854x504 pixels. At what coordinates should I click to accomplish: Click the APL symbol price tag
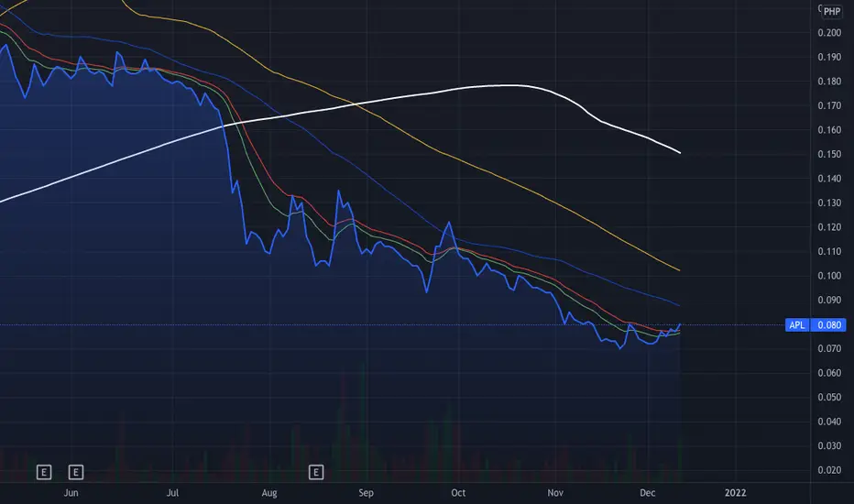pos(797,324)
